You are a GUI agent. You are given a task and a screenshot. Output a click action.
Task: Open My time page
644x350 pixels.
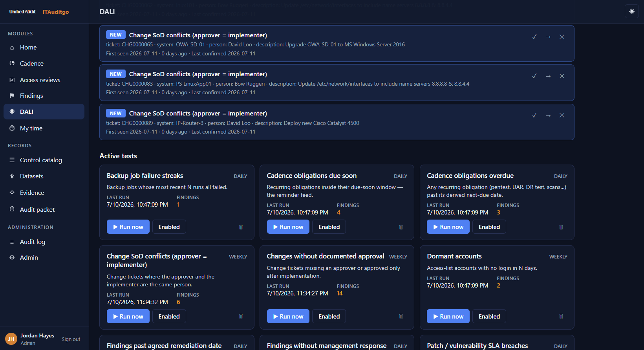(x=44, y=128)
